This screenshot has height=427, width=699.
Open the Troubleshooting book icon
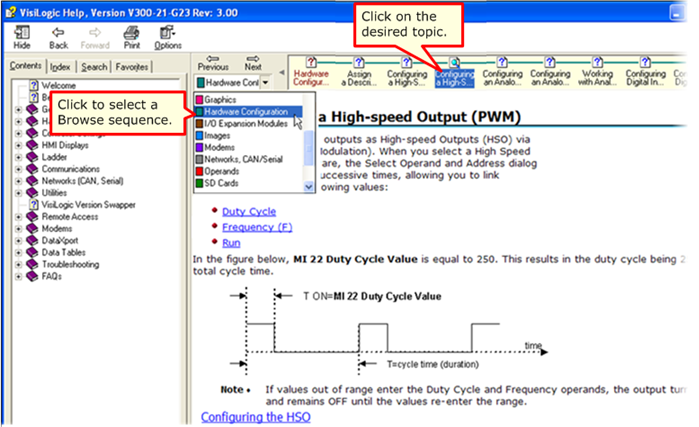[32, 264]
